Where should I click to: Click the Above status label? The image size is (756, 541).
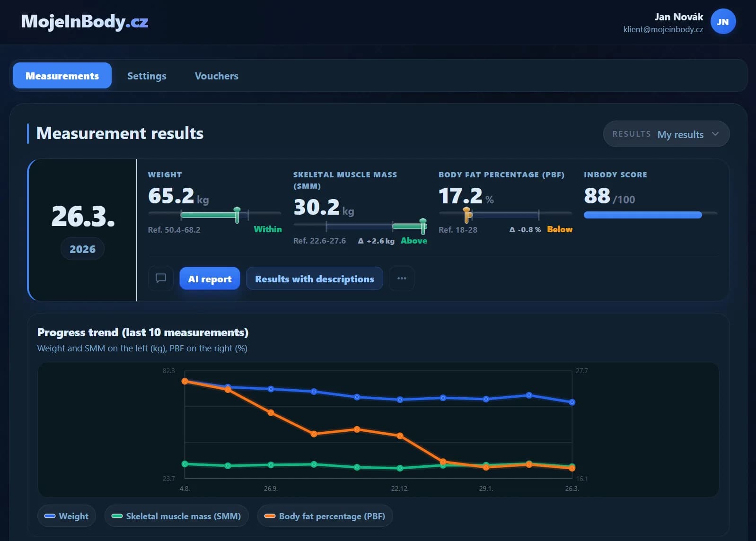pos(414,240)
